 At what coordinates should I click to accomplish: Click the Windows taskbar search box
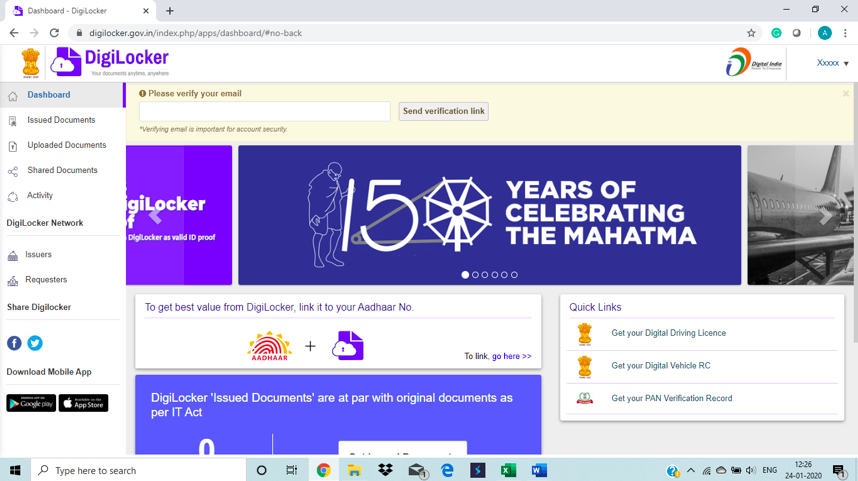click(138, 471)
